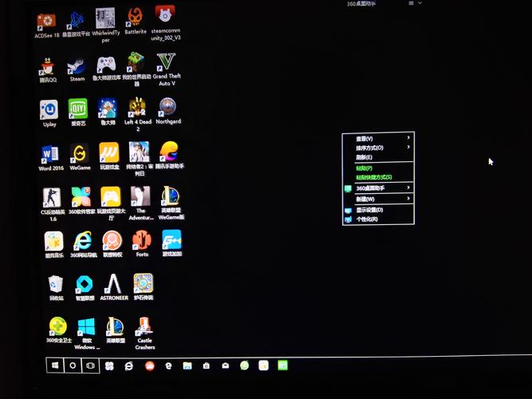The width and height of the screenshot is (532, 399).
Task: Select the WhirlwindTyper desktop icon
Action: [105, 25]
